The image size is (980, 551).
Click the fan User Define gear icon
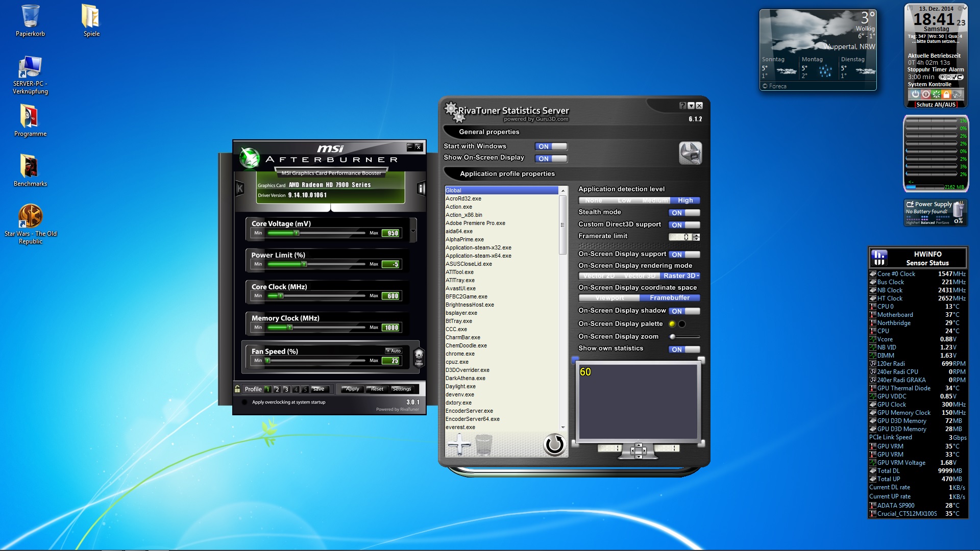pyautogui.click(x=419, y=356)
